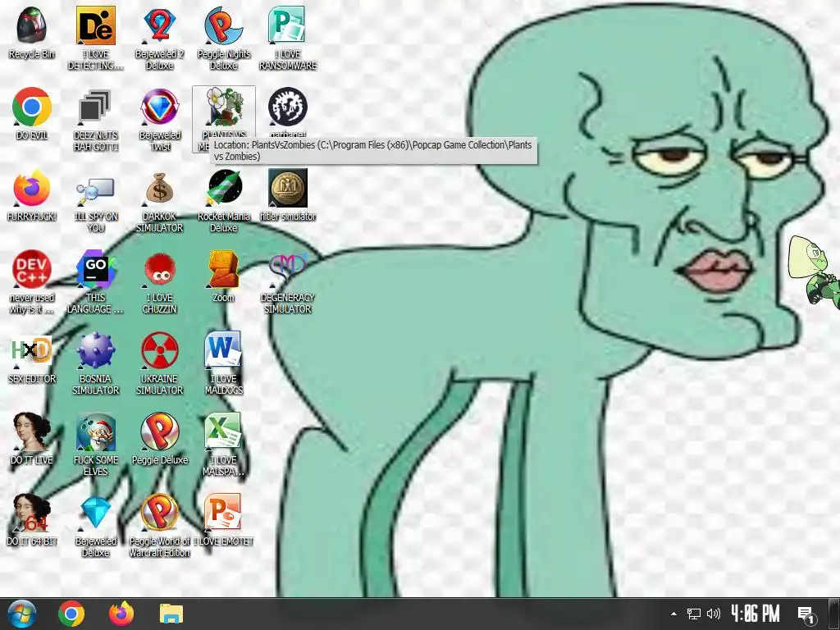
Task: Select the Peridot character image at right edge
Action: coord(815,272)
